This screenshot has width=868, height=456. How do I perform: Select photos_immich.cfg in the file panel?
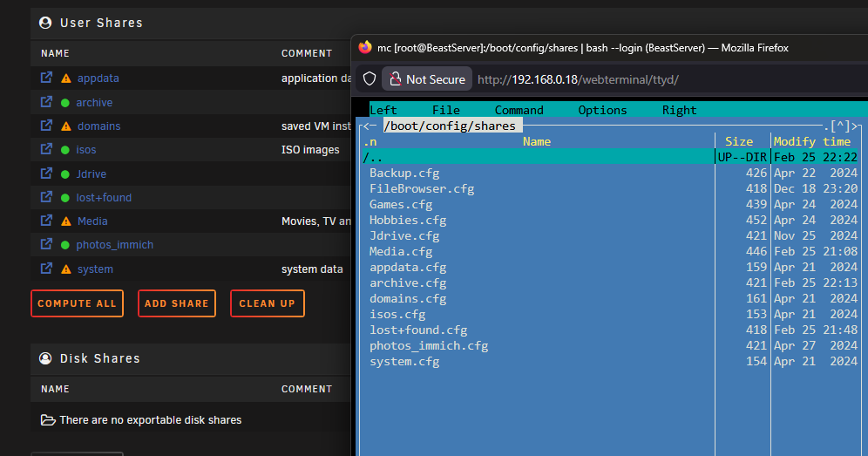429,346
